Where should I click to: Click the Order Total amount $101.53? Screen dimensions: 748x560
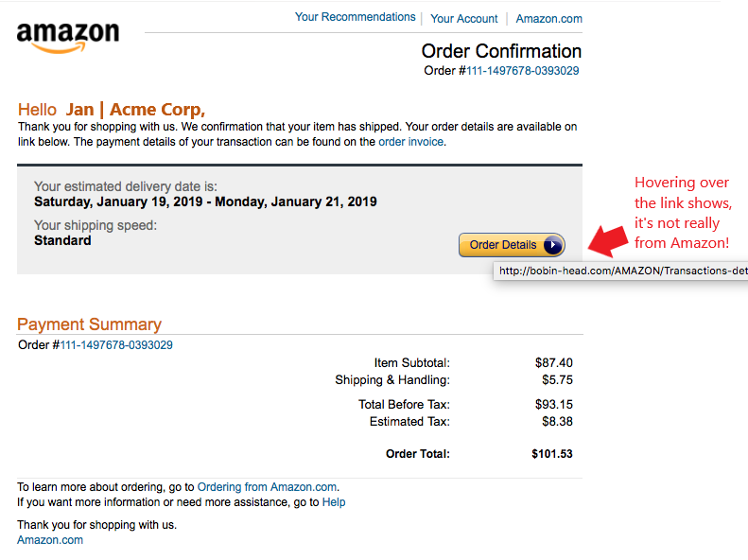(x=551, y=454)
